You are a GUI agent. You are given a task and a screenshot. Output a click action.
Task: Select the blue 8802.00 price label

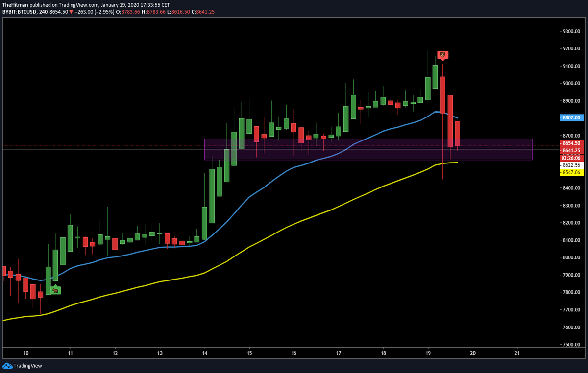coord(570,118)
